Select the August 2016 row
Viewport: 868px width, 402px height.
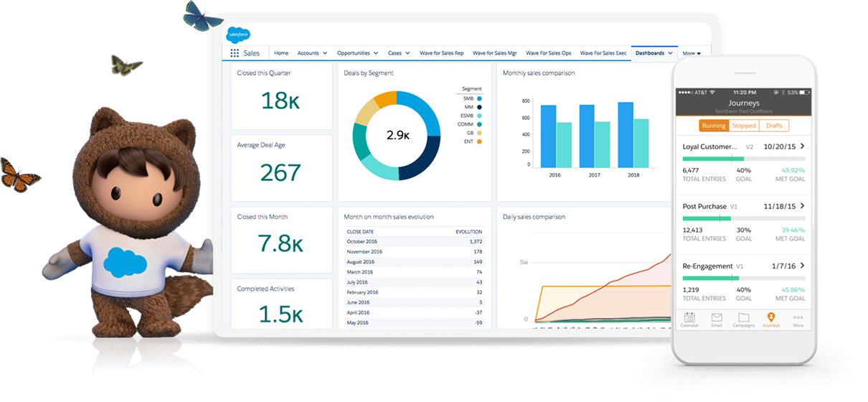(415, 262)
